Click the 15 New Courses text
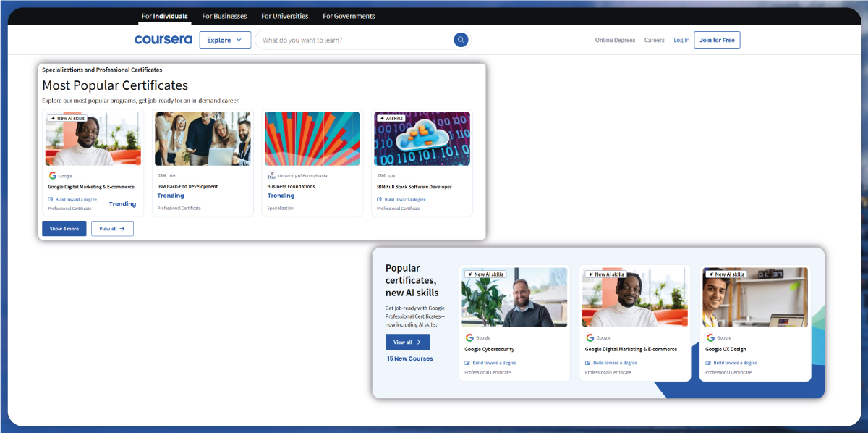868x433 pixels. (409, 358)
